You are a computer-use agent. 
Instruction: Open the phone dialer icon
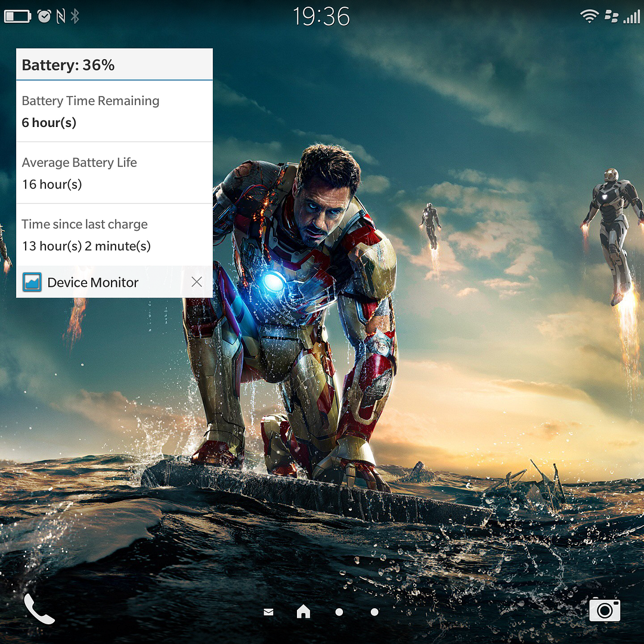[x=39, y=609]
